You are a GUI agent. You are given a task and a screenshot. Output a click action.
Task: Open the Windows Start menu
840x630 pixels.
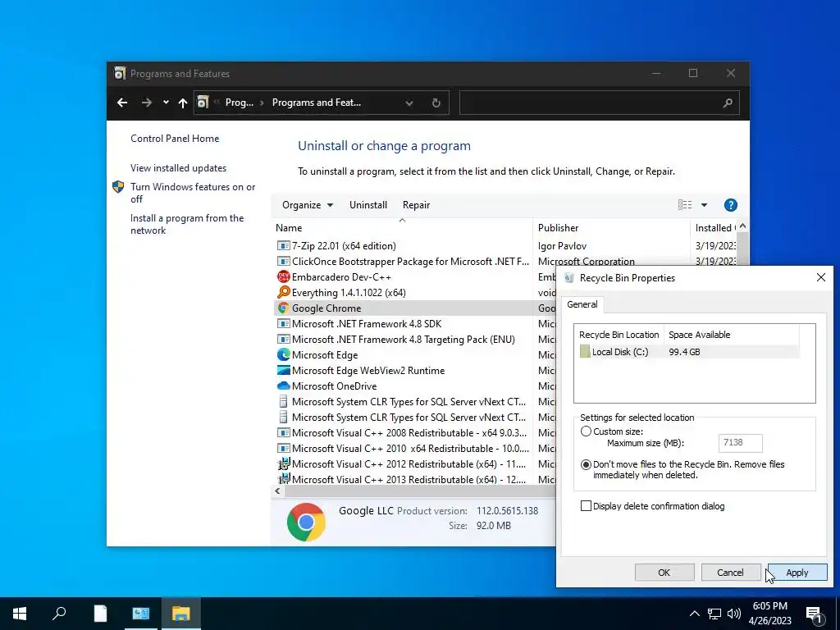coord(20,614)
